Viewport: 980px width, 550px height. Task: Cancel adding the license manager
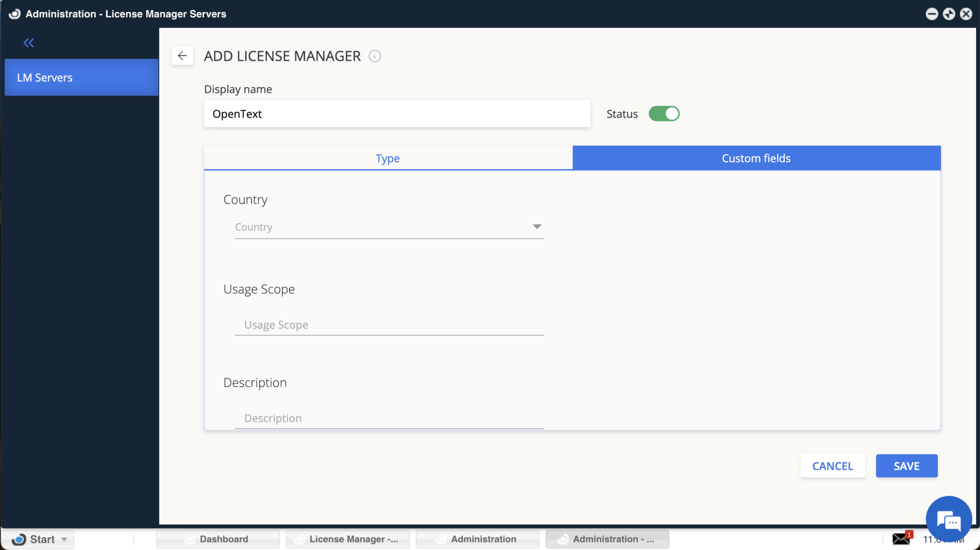pyautogui.click(x=832, y=466)
